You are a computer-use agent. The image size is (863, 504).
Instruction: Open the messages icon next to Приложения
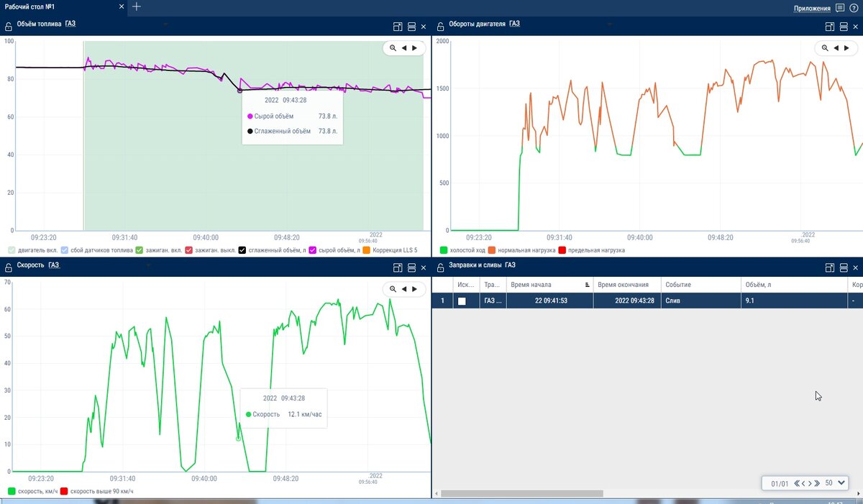840,9
